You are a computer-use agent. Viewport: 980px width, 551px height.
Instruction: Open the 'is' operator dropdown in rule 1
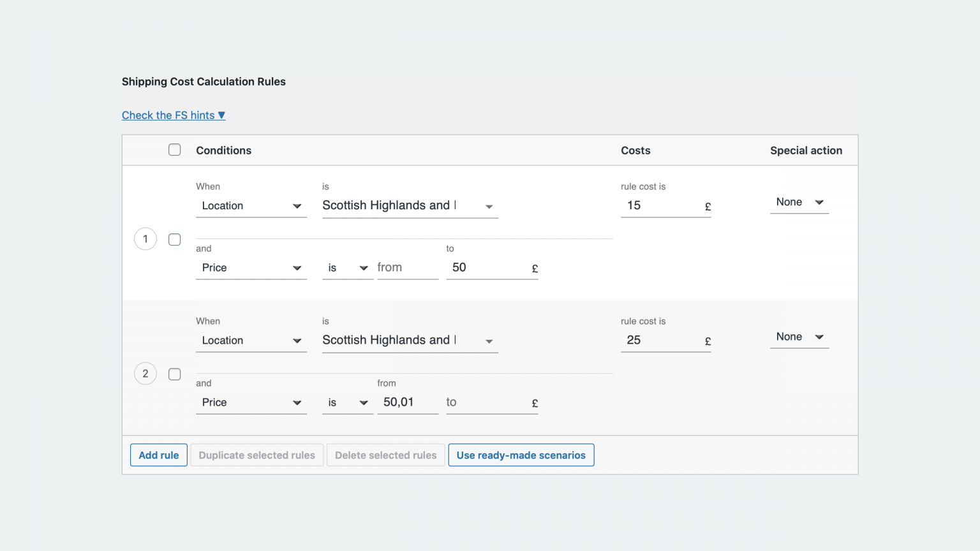[x=347, y=267]
